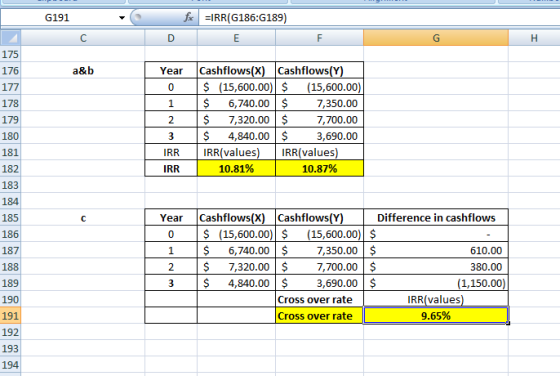Click Cashflows(X) header in row 176
560x376 pixels.
click(x=236, y=71)
